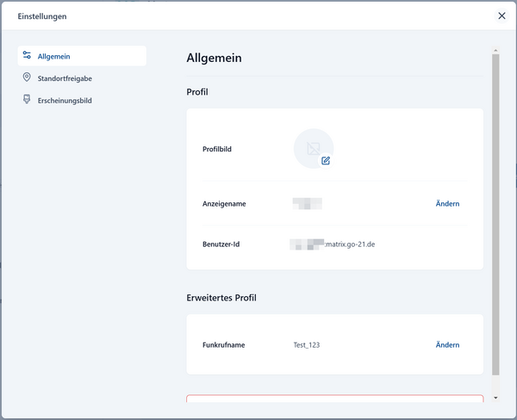
Task: Click the vertical scrollbar thumb
Action: click(x=495, y=215)
